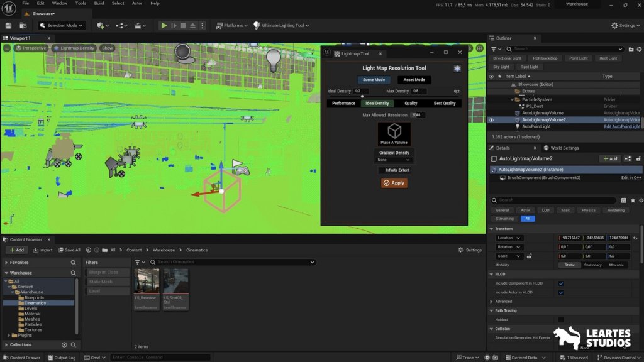The width and height of the screenshot is (644, 362).
Task: Open the play options three-dot menu
Action: (x=202, y=25)
